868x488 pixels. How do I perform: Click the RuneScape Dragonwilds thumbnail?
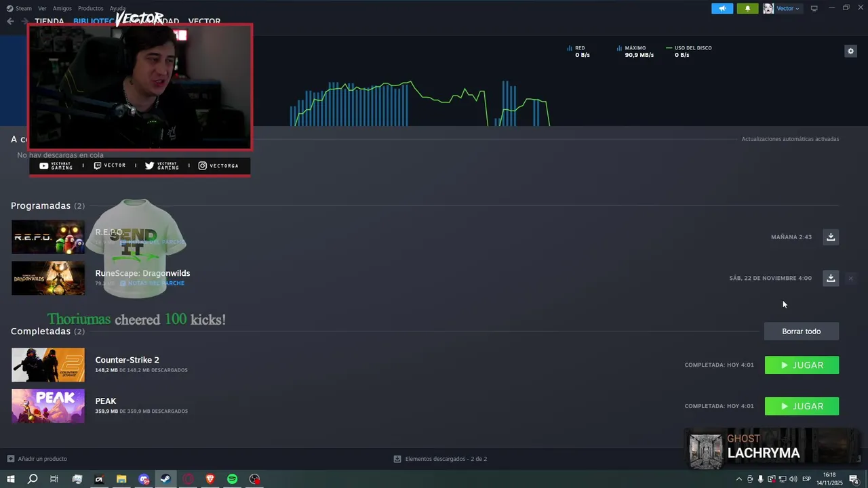coord(48,278)
